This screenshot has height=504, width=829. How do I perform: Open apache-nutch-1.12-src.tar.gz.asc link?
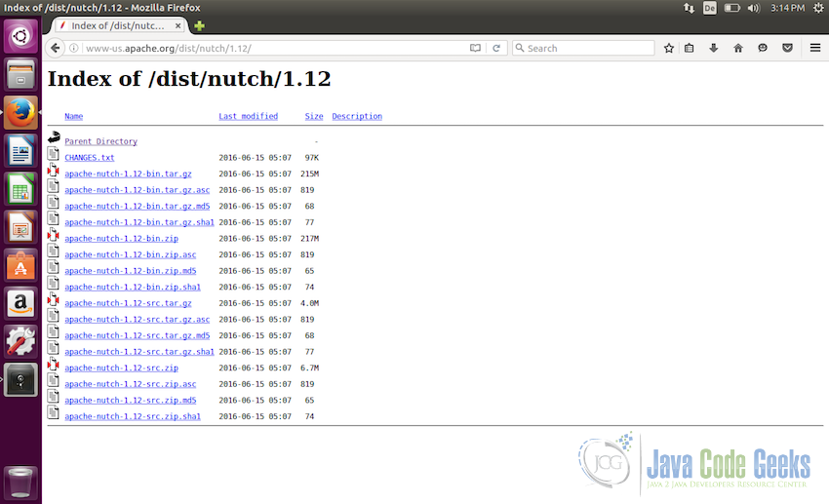click(137, 320)
